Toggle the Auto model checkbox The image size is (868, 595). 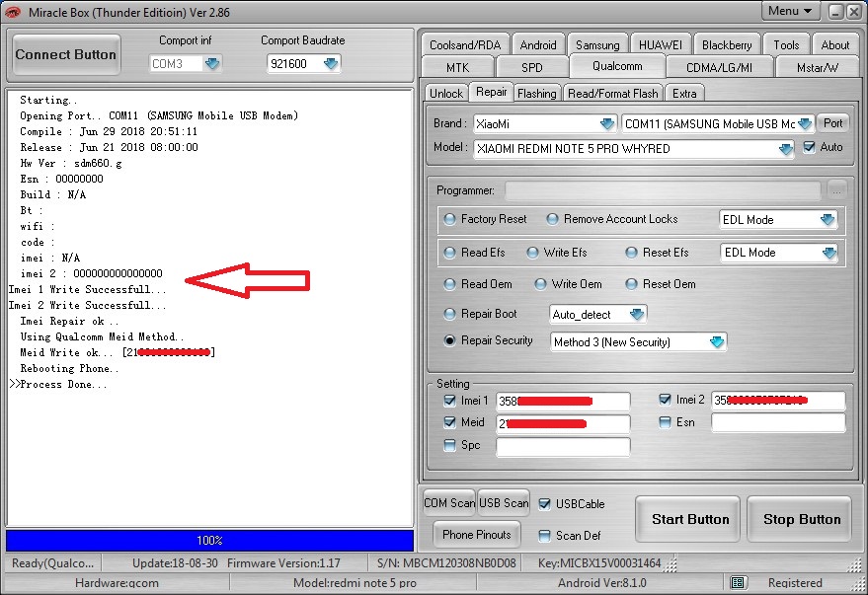809,147
